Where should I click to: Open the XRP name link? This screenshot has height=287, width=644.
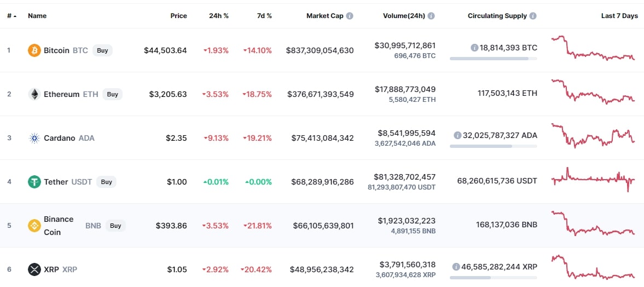click(x=51, y=269)
